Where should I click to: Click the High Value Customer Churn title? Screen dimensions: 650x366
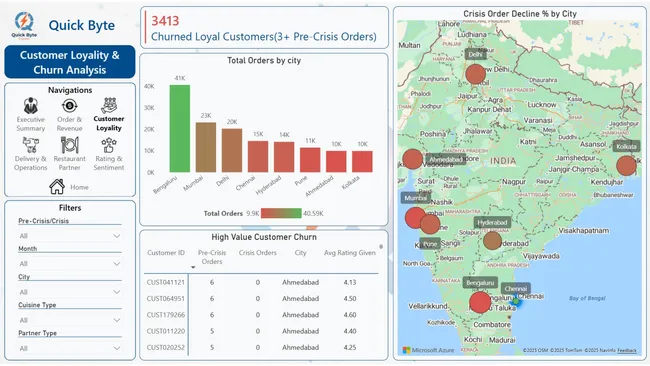pos(264,237)
